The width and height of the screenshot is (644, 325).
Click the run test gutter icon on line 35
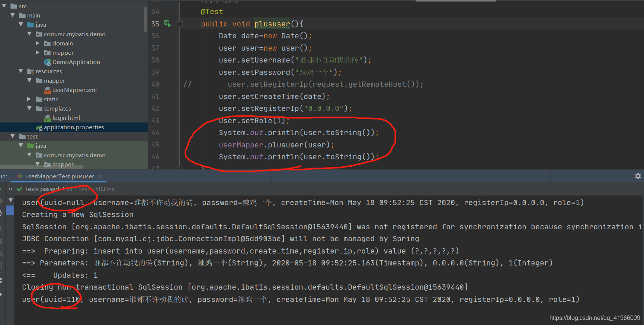click(167, 23)
